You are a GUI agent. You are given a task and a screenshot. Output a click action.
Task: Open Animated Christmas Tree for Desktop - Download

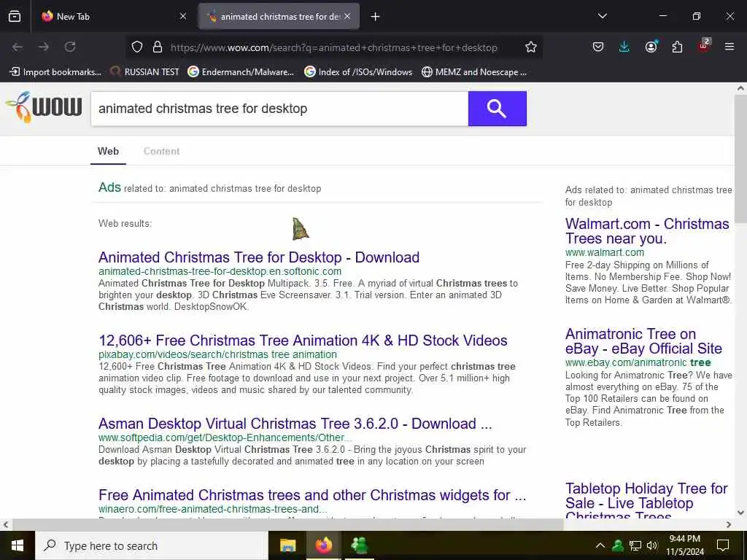tap(259, 257)
